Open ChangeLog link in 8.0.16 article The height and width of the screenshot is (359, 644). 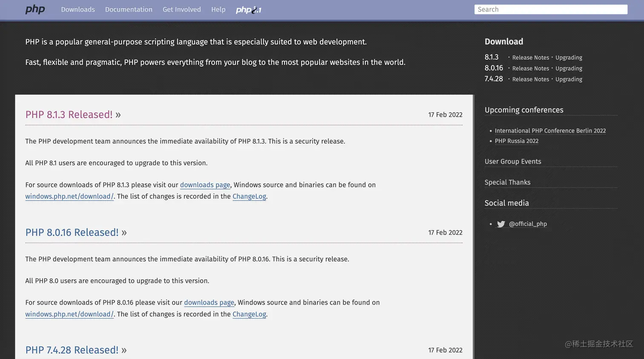[249, 314]
